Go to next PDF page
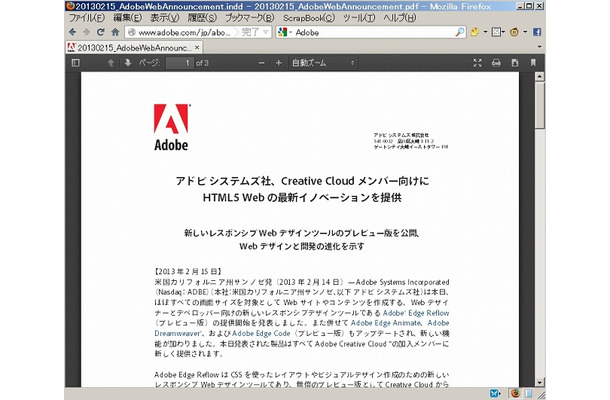The image size is (610, 400). coord(128,63)
